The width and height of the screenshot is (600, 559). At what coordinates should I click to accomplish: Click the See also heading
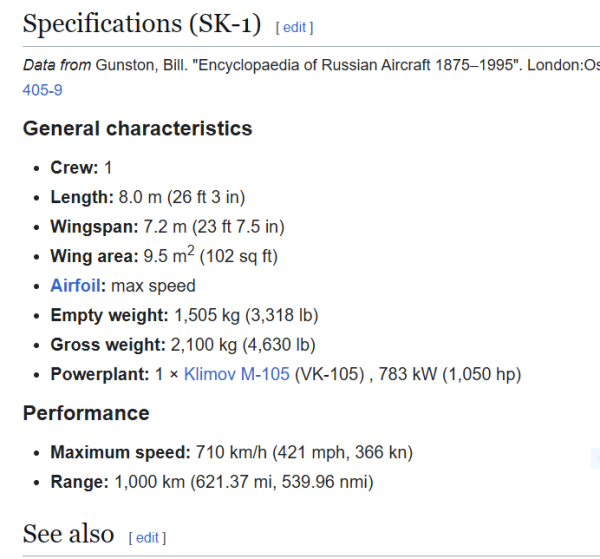[68, 534]
